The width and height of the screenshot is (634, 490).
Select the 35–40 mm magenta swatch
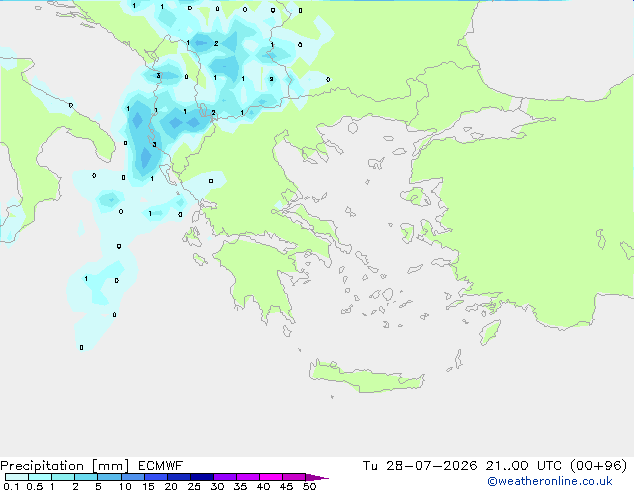247,477
